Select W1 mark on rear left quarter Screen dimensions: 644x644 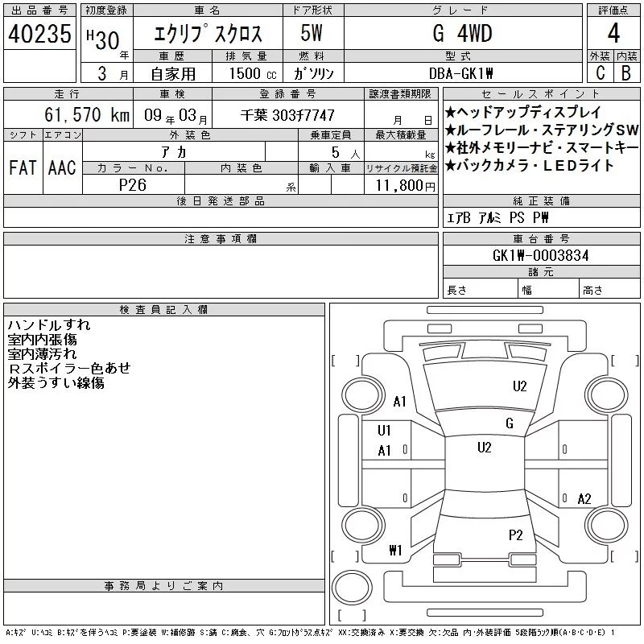pyautogui.click(x=395, y=550)
